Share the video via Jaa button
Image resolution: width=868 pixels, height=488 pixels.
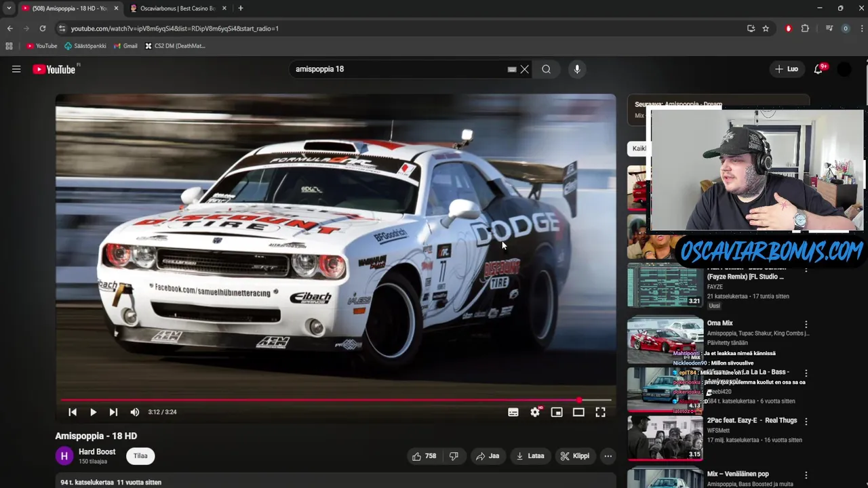click(x=488, y=456)
